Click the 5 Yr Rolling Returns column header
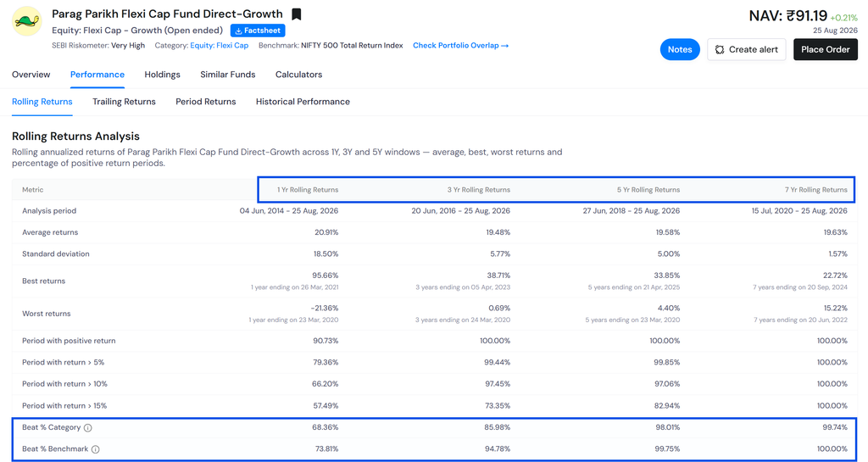 648,190
